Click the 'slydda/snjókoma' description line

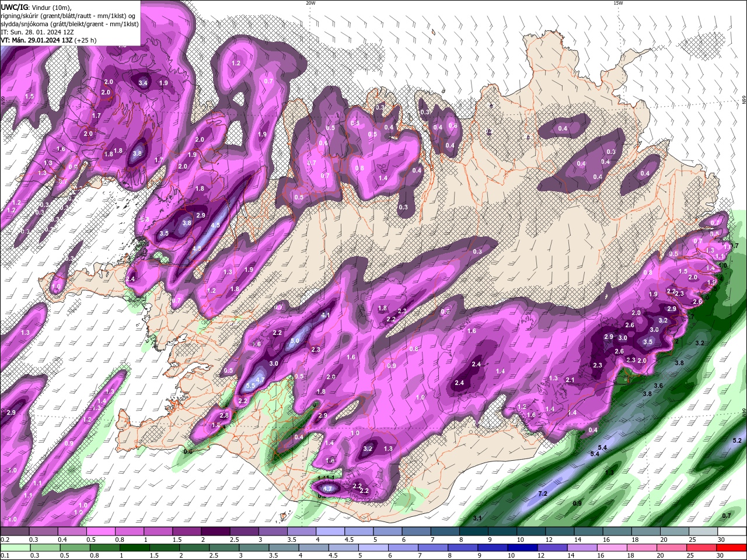[70, 24]
